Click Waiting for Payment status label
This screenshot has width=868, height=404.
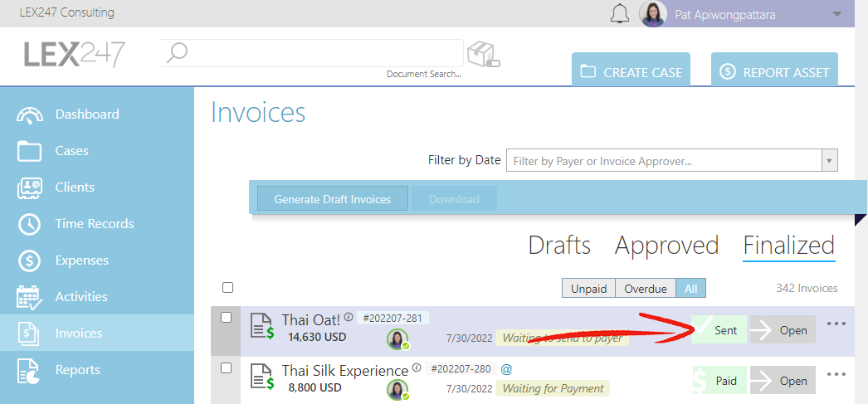pos(553,388)
